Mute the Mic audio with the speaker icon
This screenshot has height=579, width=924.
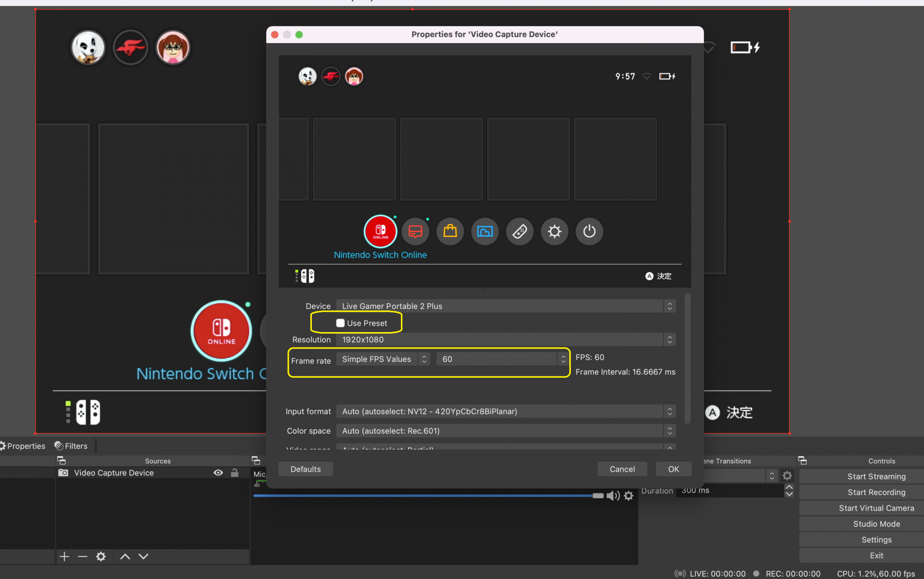click(x=613, y=496)
